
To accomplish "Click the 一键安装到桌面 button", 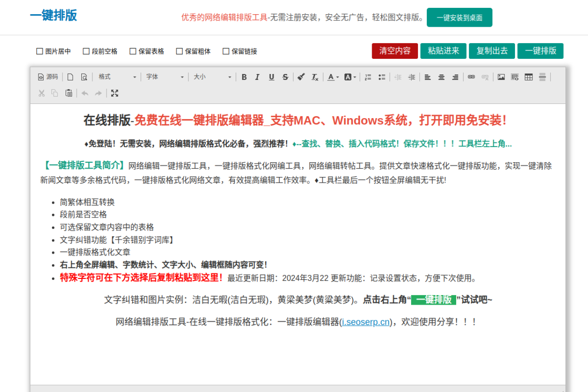I will [459, 17].
